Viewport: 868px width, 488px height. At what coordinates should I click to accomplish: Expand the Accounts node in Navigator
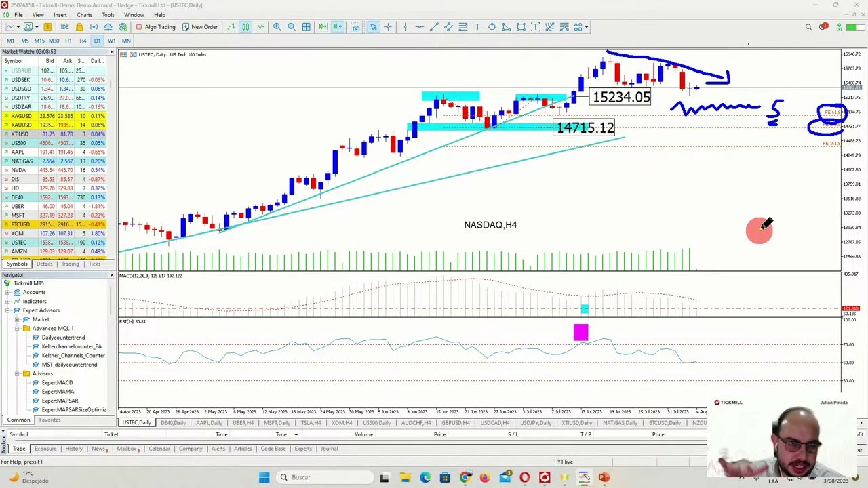tap(7, 292)
